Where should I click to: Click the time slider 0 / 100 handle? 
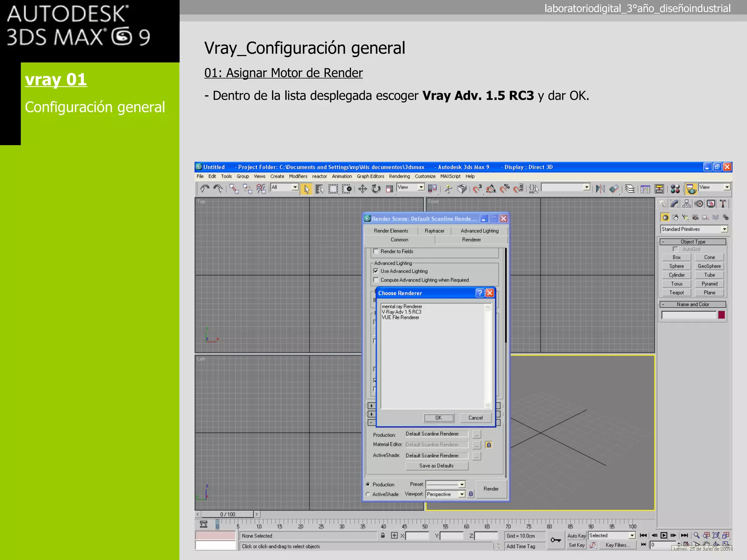pyautogui.click(x=228, y=514)
